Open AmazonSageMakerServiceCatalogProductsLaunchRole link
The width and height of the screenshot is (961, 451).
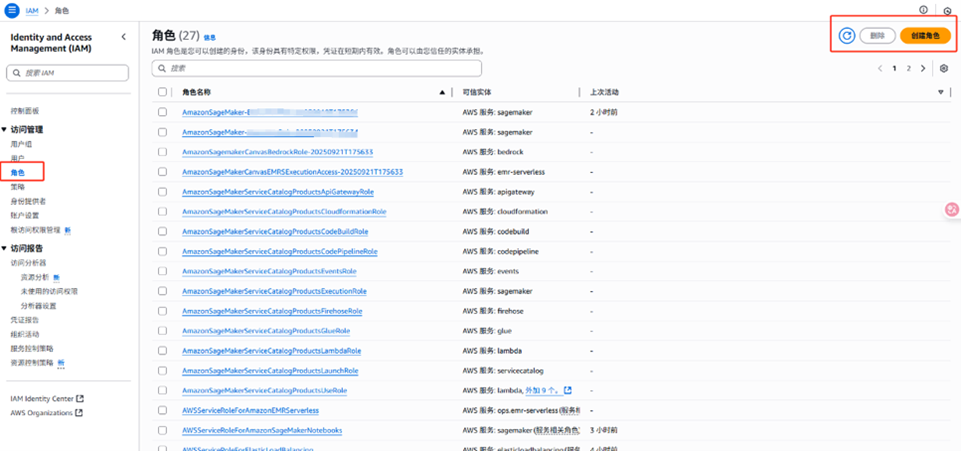(x=270, y=371)
